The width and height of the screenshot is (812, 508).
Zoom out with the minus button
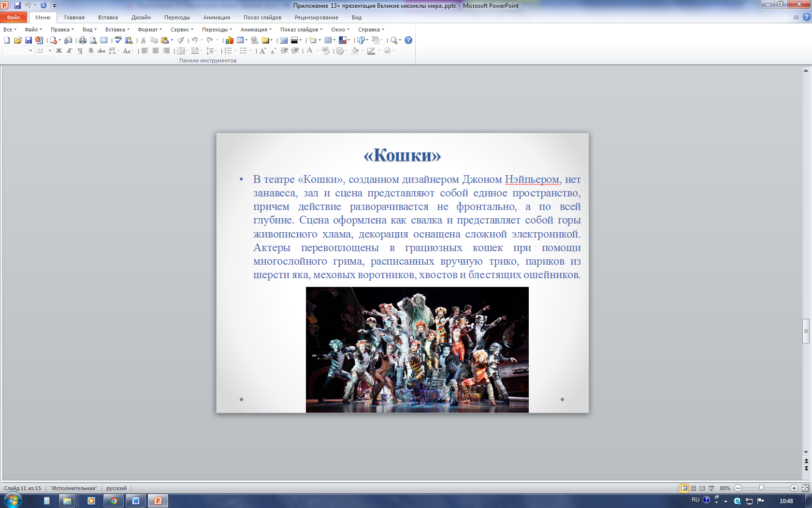point(738,488)
